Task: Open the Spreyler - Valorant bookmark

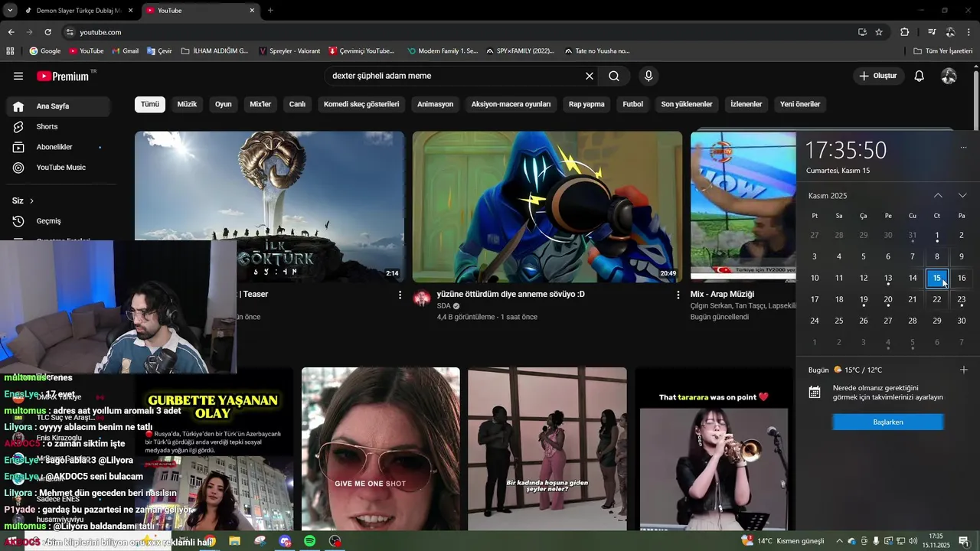Action: pos(290,51)
